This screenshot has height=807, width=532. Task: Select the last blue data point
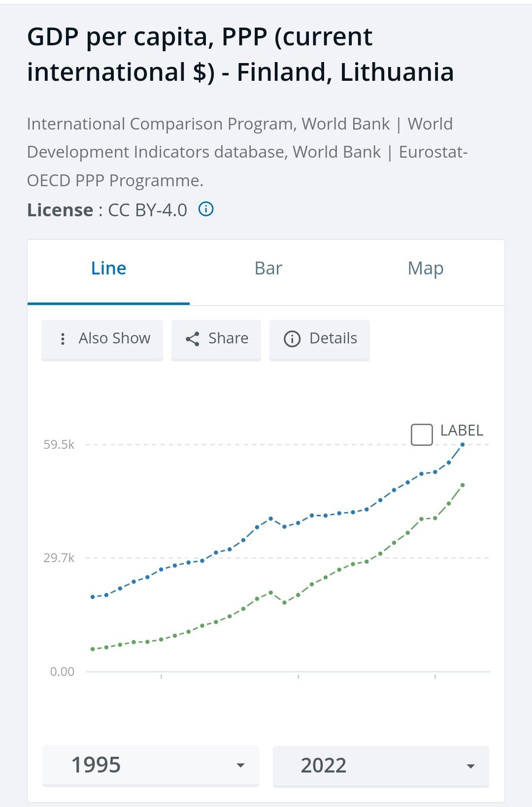tap(463, 444)
